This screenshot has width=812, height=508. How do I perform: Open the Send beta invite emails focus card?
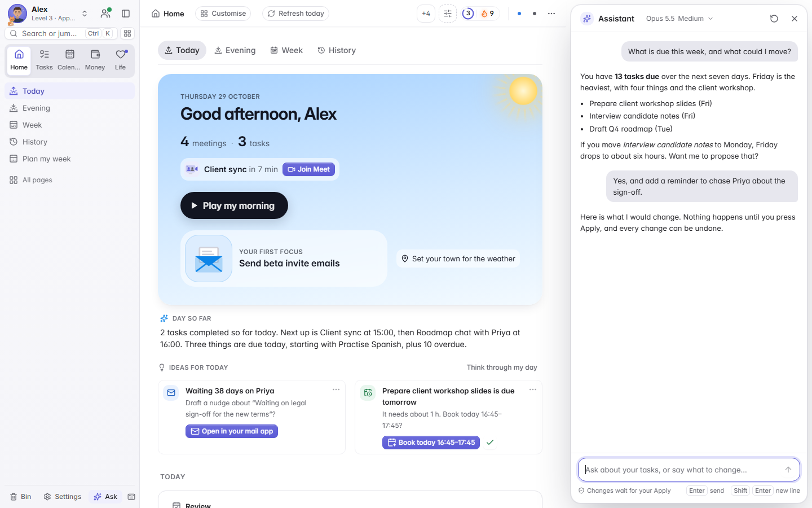pyautogui.click(x=284, y=259)
